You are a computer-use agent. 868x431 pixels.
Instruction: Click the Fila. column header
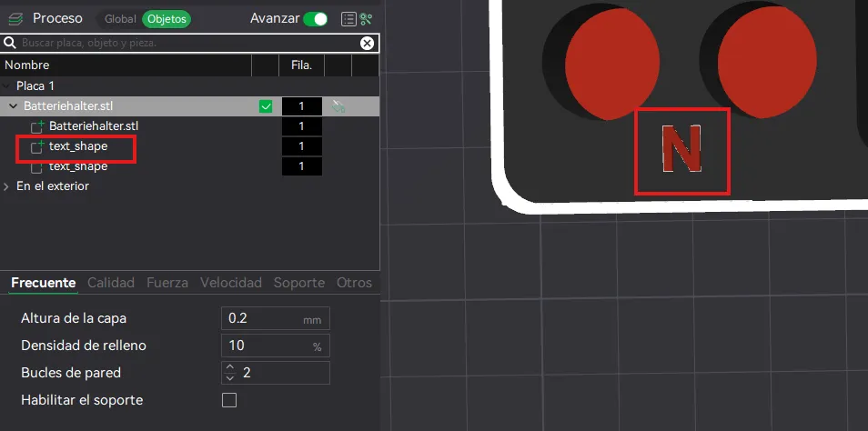coord(302,65)
